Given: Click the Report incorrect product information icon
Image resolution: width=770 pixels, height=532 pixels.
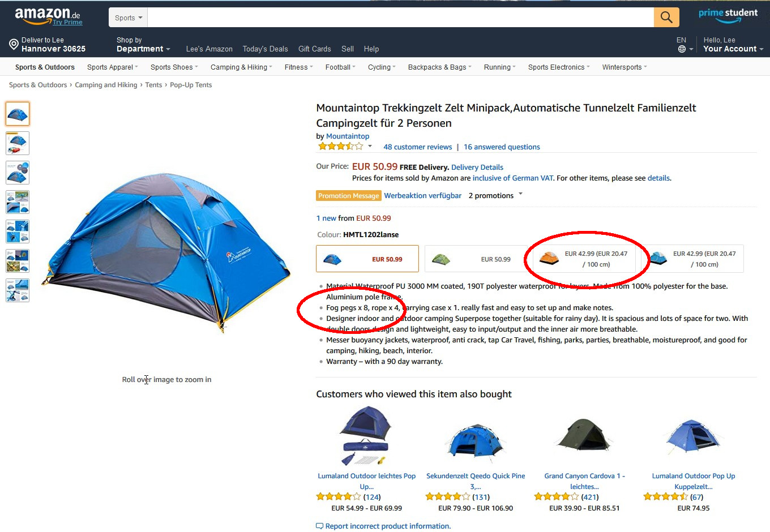Looking at the screenshot, I should pos(319,526).
